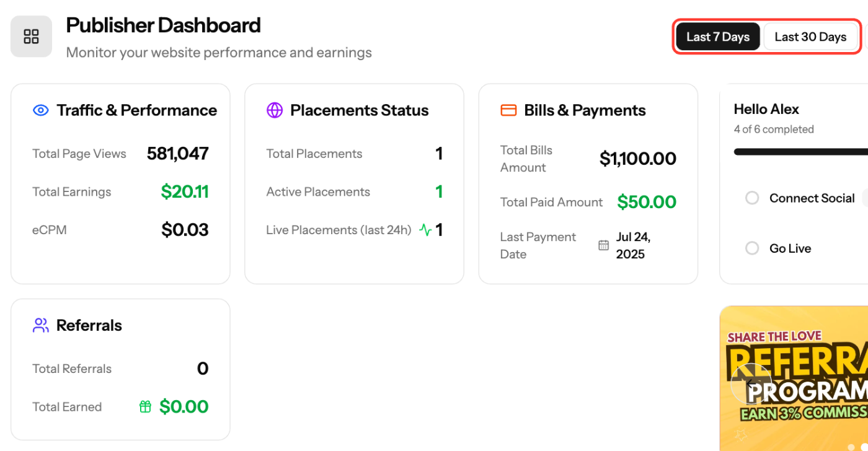Image resolution: width=868 pixels, height=451 pixels.
Task: Select the Go Live radio circle
Action: coord(752,248)
